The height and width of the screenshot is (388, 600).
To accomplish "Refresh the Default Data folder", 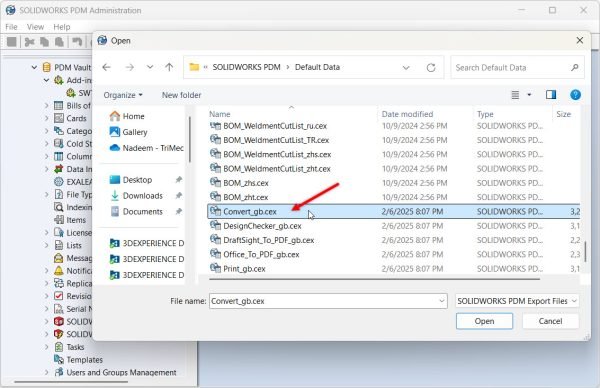I will [x=431, y=67].
